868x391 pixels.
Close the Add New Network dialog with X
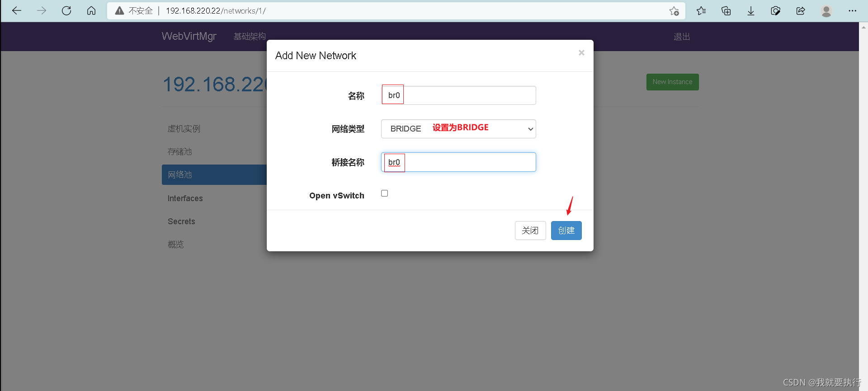(x=581, y=53)
